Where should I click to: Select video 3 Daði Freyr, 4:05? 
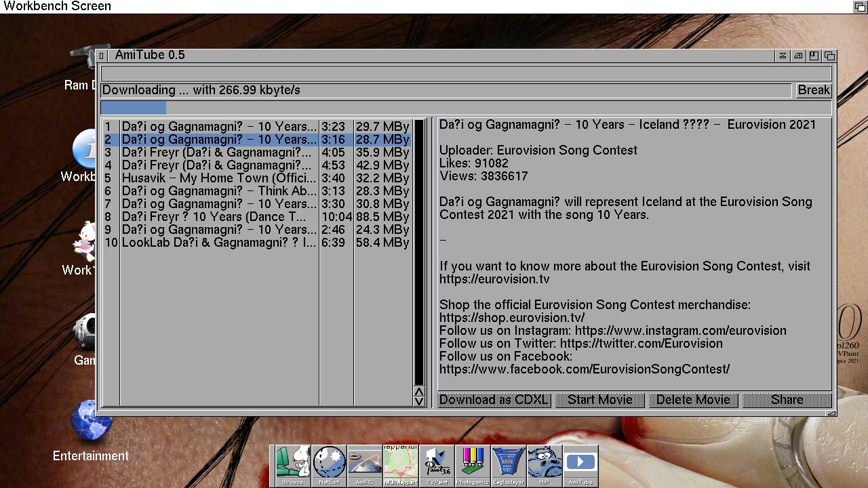257,152
